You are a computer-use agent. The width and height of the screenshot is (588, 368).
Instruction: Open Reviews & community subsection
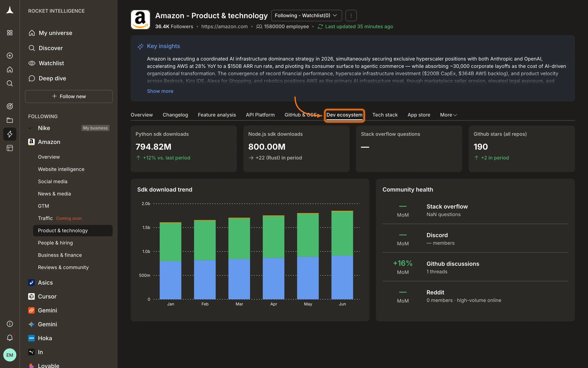click(63, 267)
